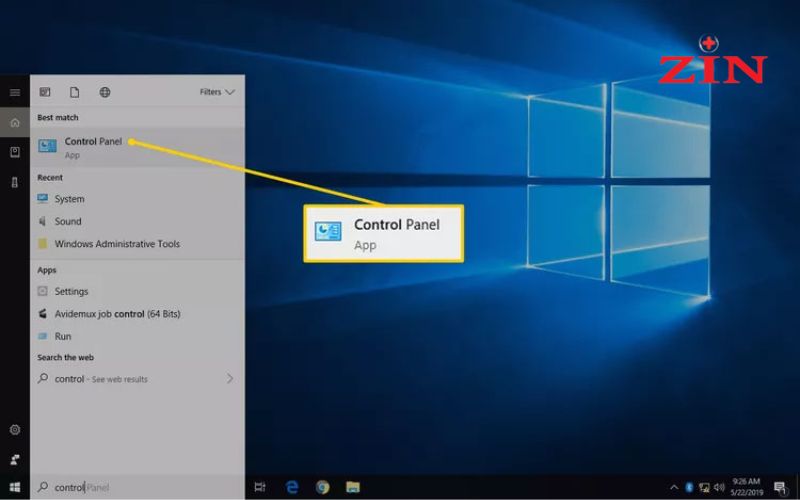Screen dimensions: 800x500
Task: Open Windows Administrative Tools
Action: (137, 244)
